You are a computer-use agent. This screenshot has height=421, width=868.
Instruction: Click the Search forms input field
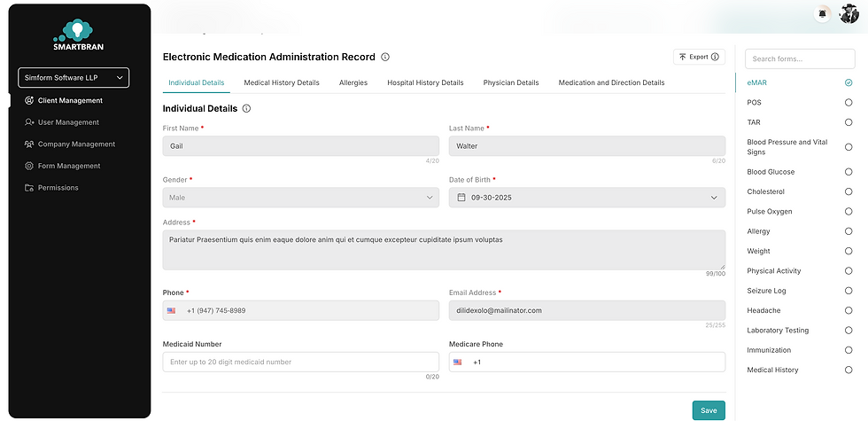pyautogui.click(x=800, y=58)
